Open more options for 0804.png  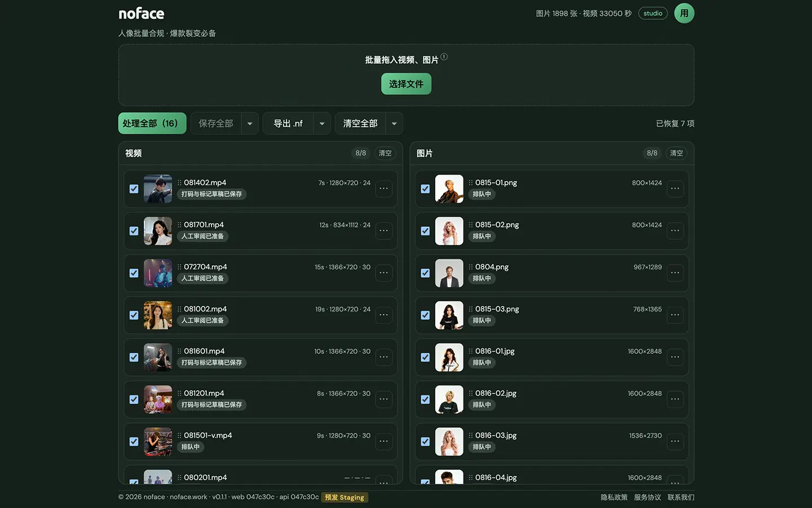(x=675, y=273)
